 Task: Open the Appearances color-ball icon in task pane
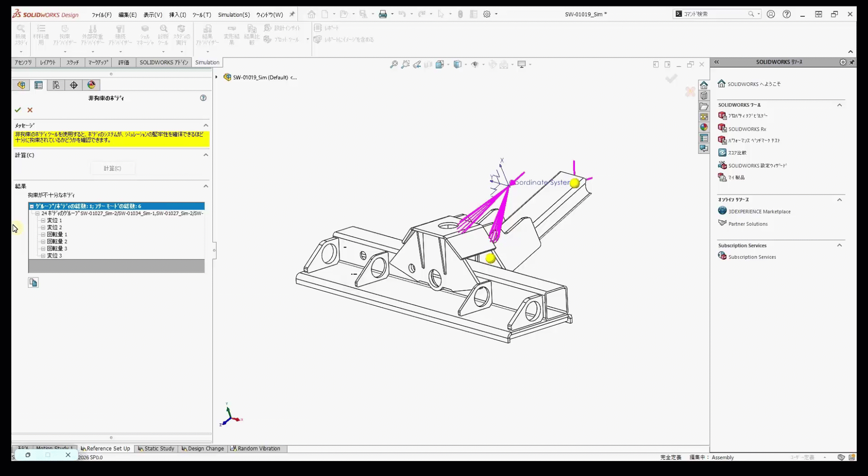[704, 128]
